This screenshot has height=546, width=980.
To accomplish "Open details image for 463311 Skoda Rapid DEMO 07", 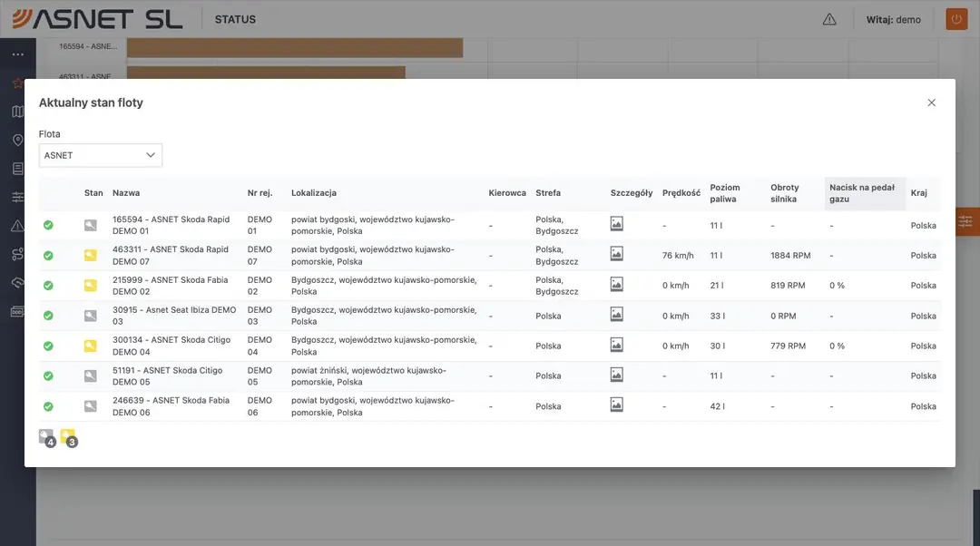I will 616,254.
